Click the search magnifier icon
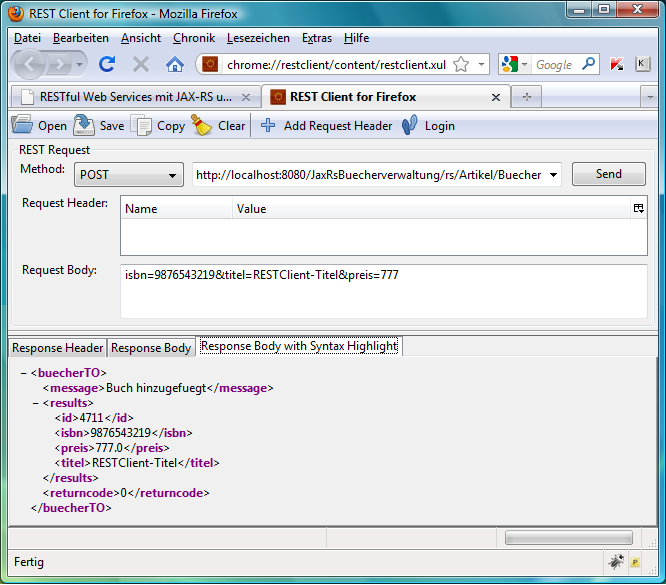This screenshot has height=585, width=666. pos(588,64)
